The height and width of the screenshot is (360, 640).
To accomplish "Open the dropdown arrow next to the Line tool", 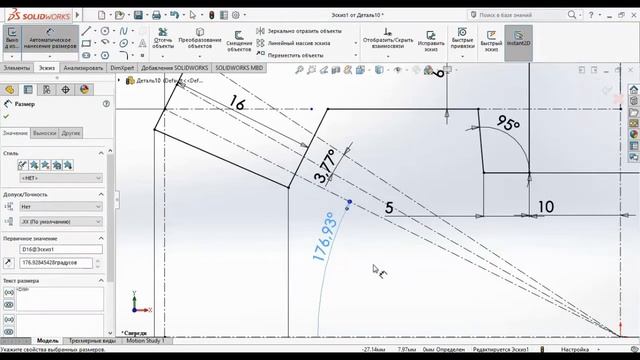I will coord(95,31).
